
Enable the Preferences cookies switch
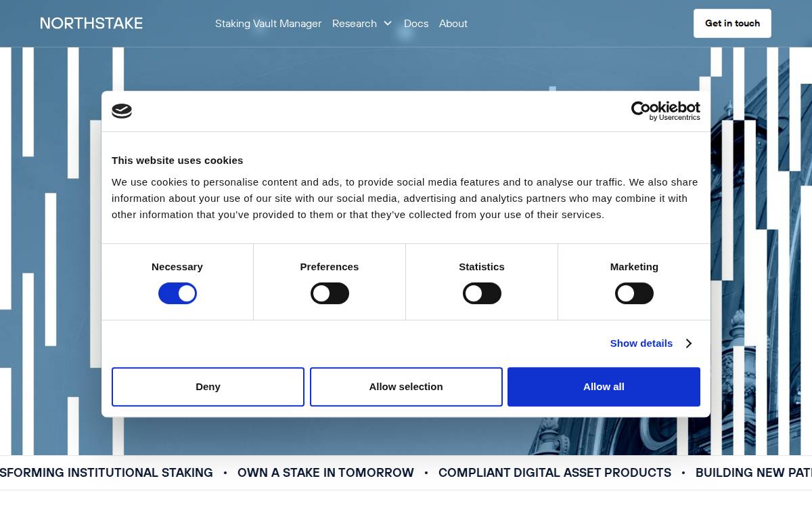pos(330,293)
